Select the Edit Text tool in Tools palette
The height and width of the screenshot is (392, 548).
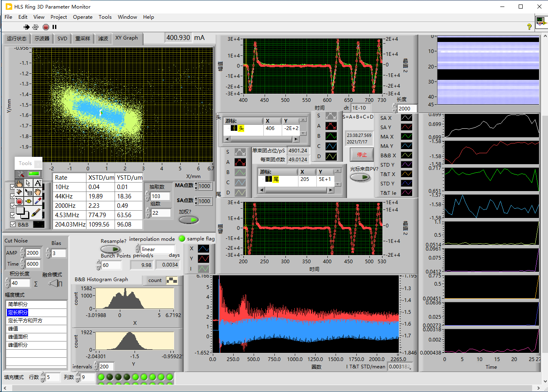click(38, 183)
